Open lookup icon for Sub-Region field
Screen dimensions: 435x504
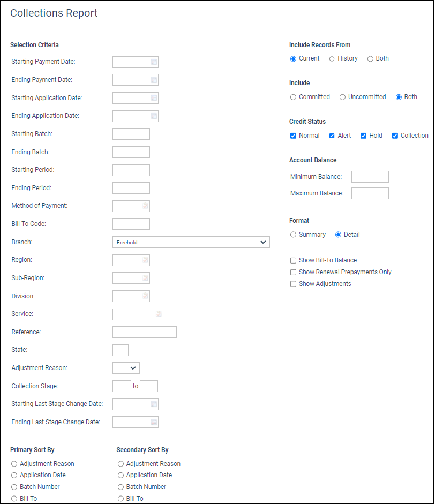145,278
